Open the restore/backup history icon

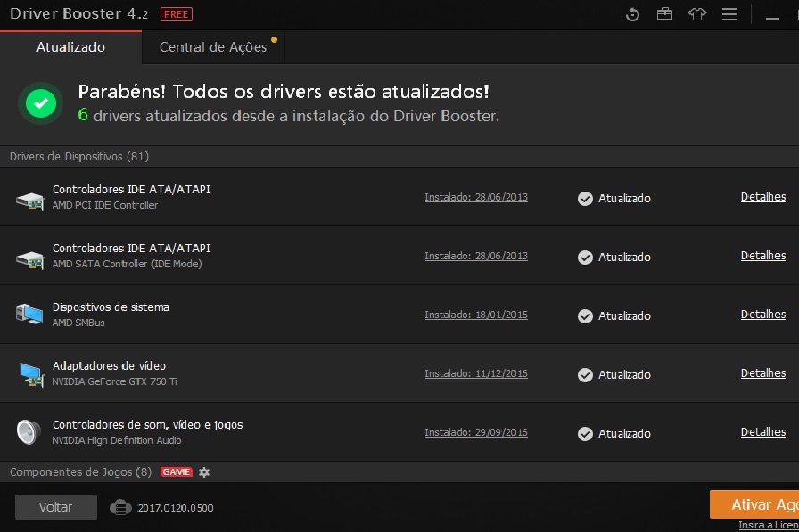[x=632, y=14]
